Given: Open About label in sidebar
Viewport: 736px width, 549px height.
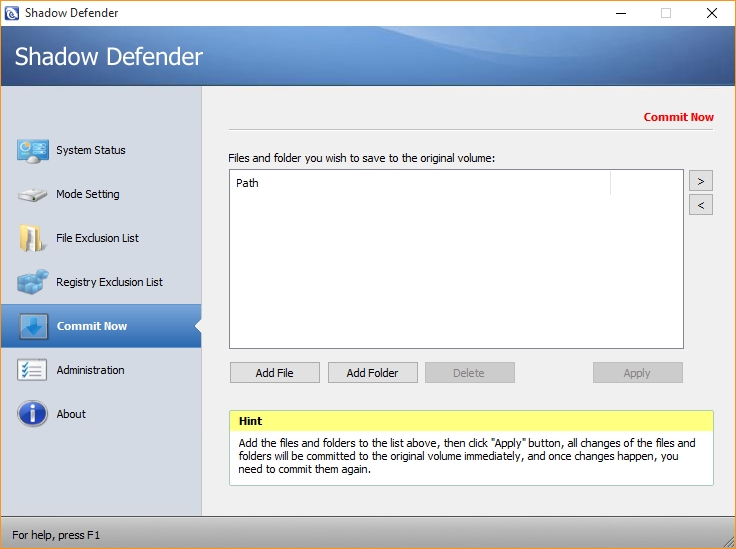Looking at the screenshot, I should point(71,414).
